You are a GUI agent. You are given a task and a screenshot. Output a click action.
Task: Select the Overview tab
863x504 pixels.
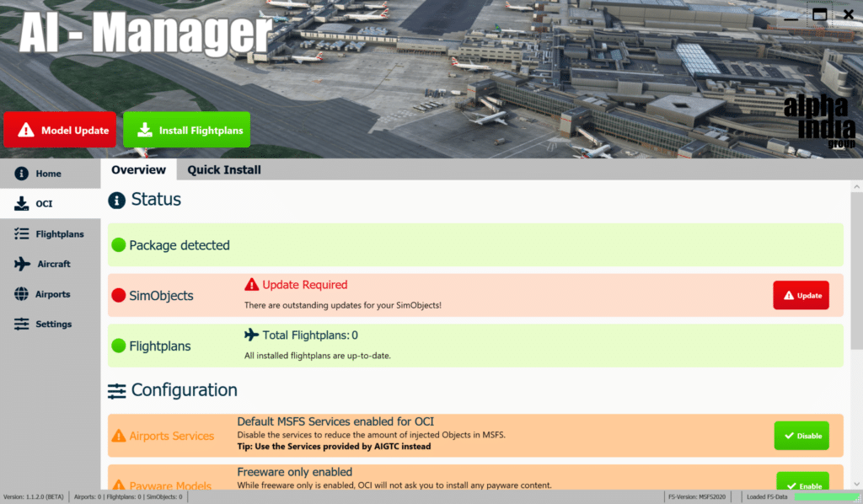coord(138,169)
